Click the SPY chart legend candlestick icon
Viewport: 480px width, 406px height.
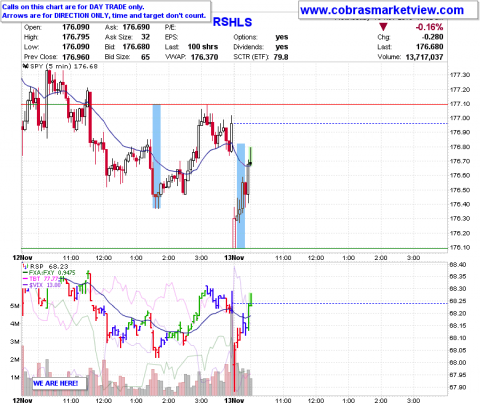(x=26, y=66)
